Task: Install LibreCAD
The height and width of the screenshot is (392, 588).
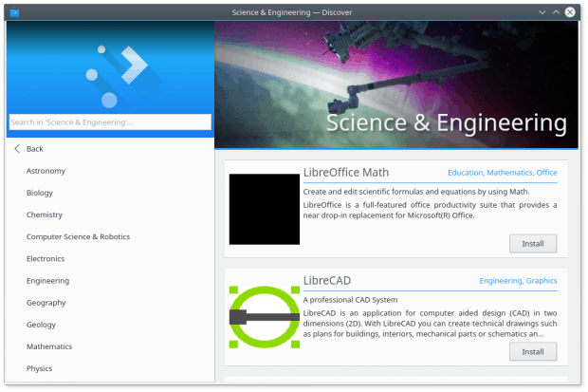Action: coord(533,352)
